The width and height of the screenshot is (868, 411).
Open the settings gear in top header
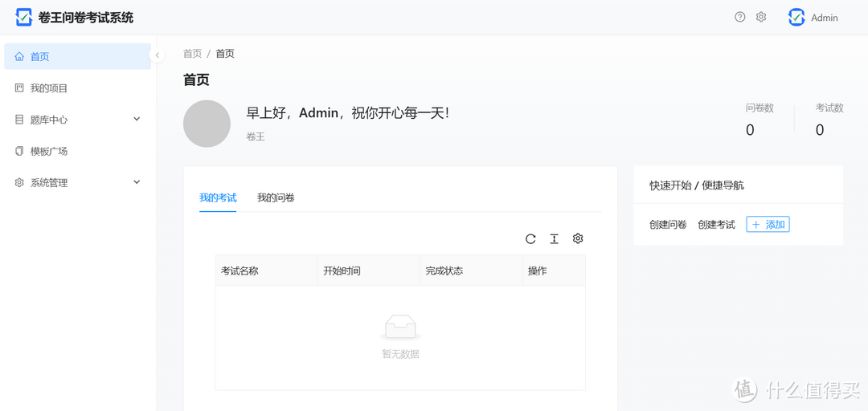point(761,17)
